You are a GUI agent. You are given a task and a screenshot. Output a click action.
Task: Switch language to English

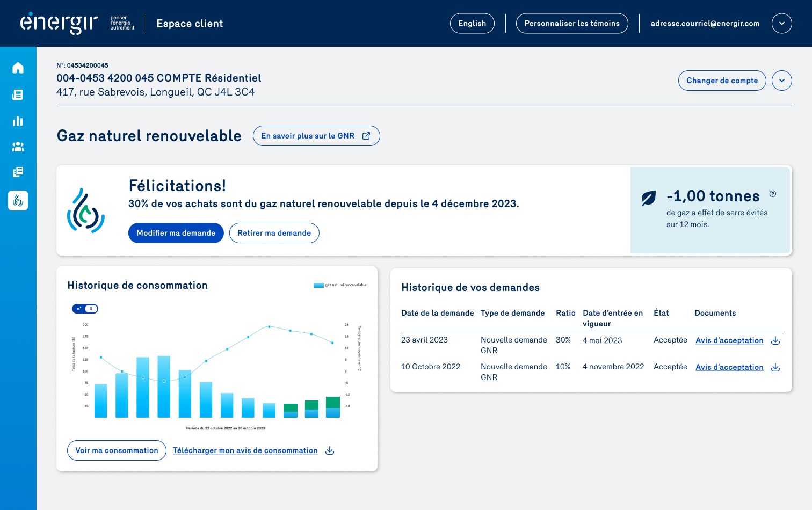(x=472, y=23)
